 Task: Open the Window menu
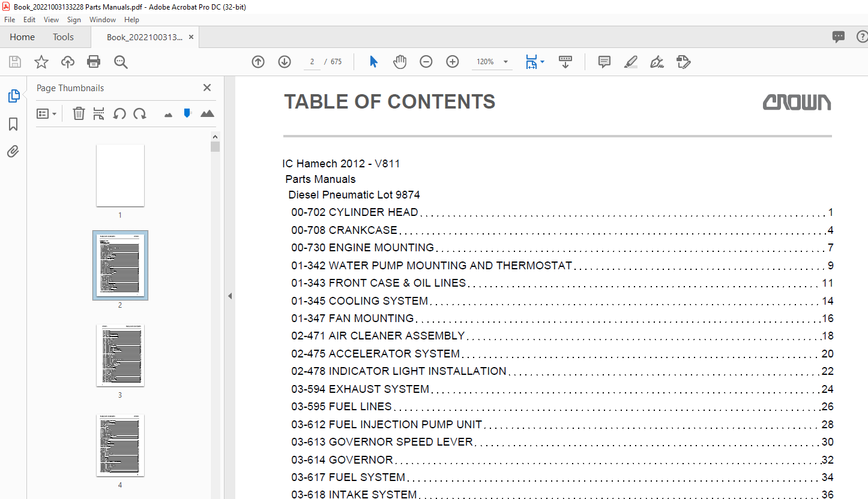[103, 20]
